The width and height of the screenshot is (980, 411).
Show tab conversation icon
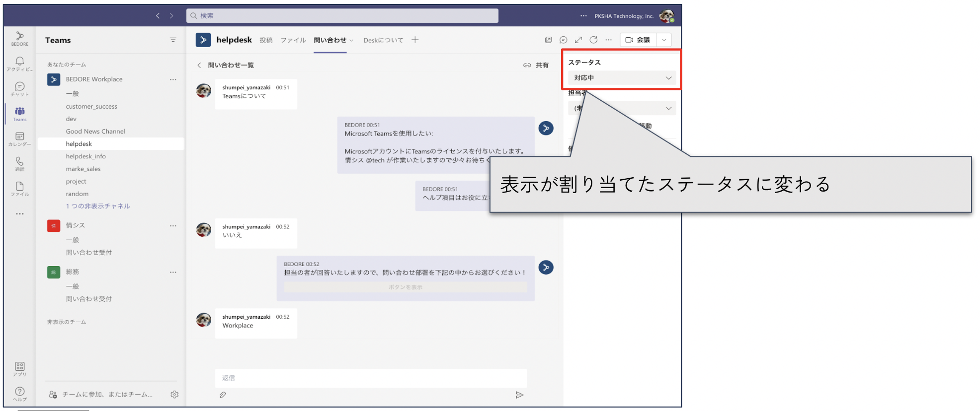pyautogui.click(x=564, y=40)
